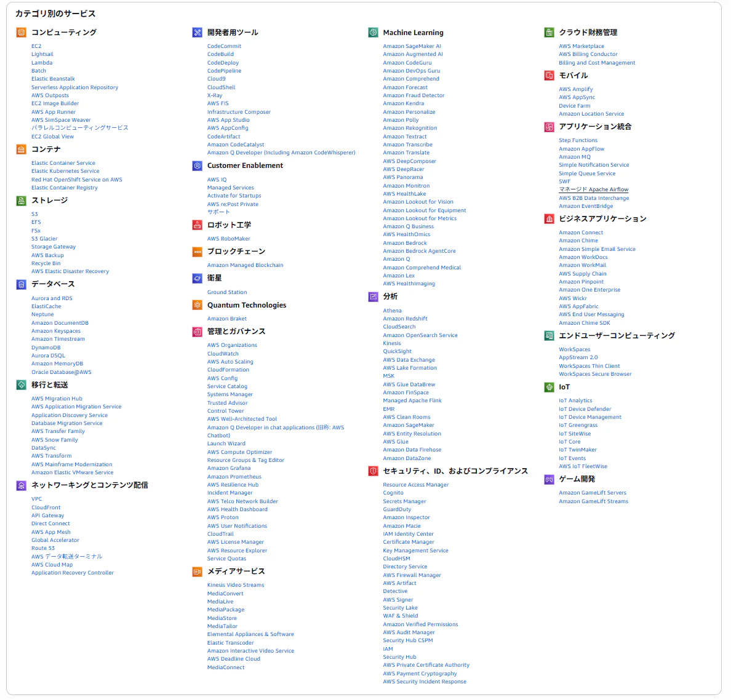Go to Elastic Kubernetes Service
This screenshot has height=700, width=731.
pos(65,171)
